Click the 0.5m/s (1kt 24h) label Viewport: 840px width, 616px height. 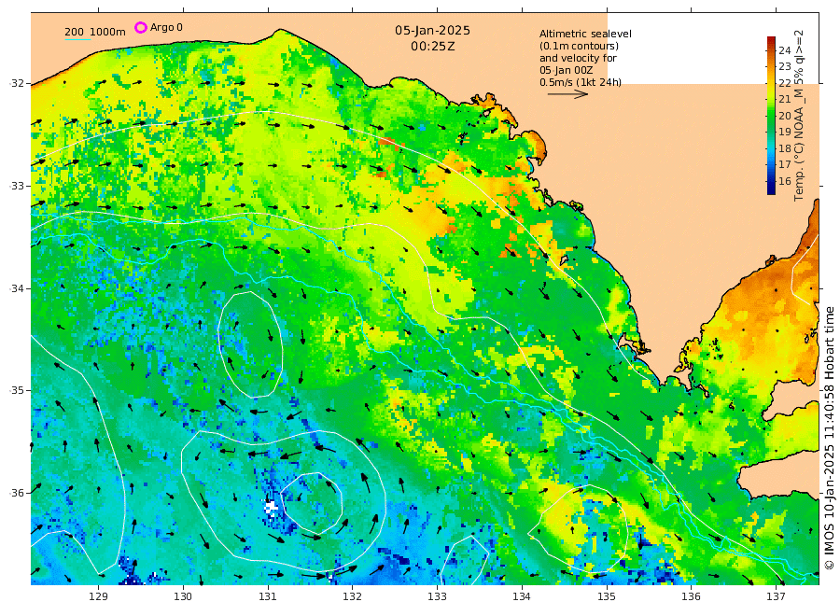[x=581, y=82]
